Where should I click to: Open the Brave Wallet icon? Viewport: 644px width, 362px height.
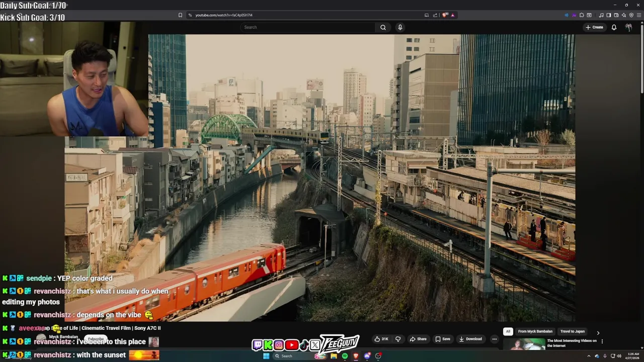click(x=616, y=15)
